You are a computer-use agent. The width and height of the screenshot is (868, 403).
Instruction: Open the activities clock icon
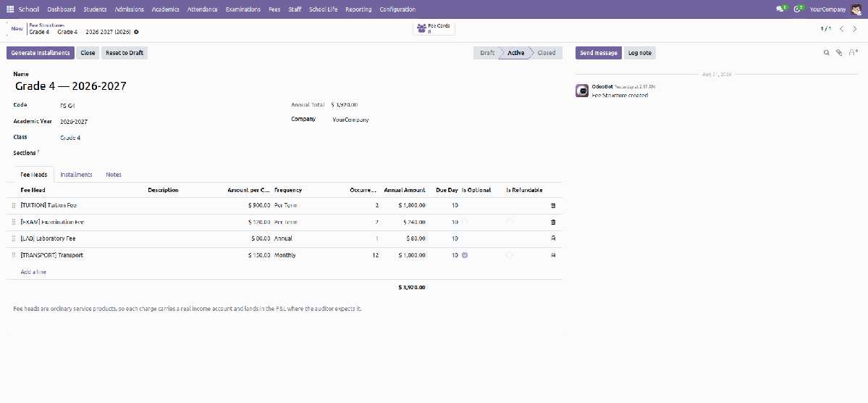point(799,9)
